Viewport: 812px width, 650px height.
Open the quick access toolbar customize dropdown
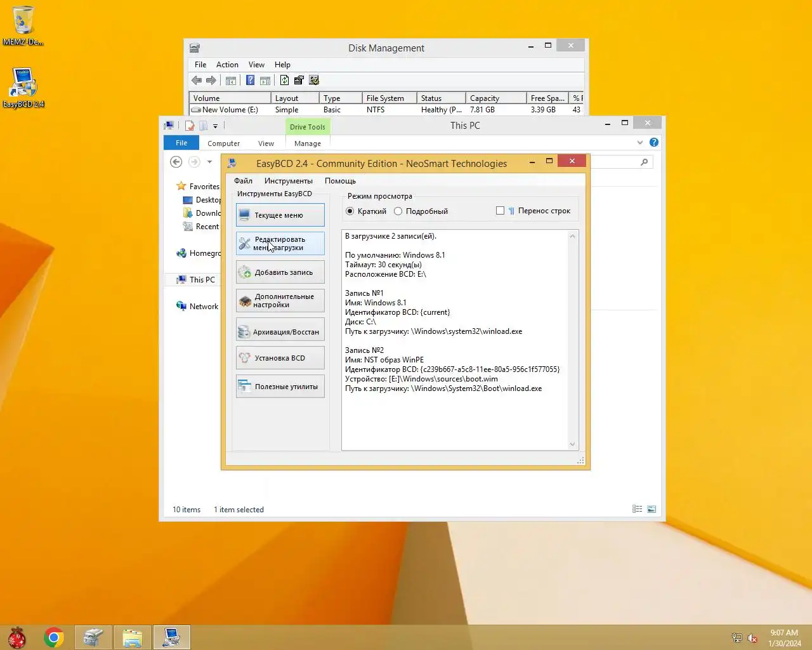[215, 126]
